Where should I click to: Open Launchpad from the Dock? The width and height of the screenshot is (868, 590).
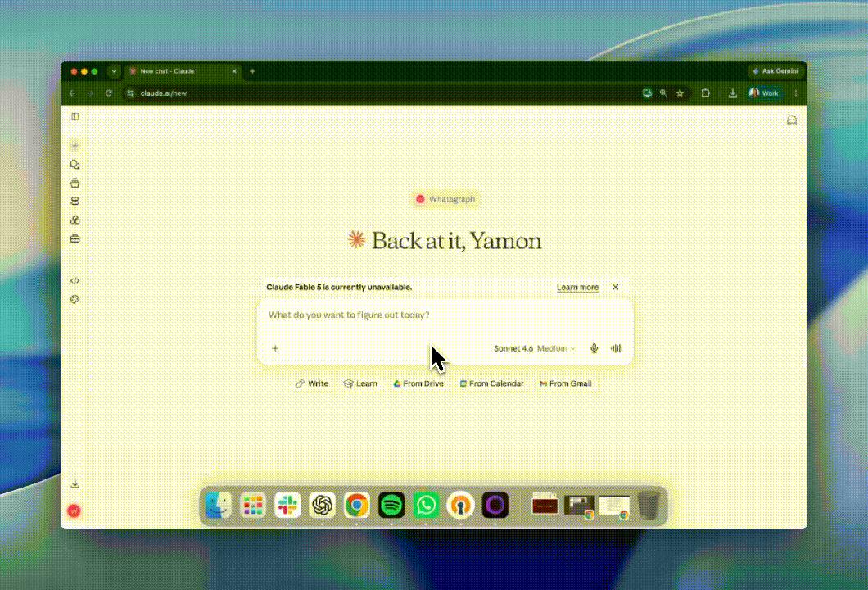click(253, 506)
